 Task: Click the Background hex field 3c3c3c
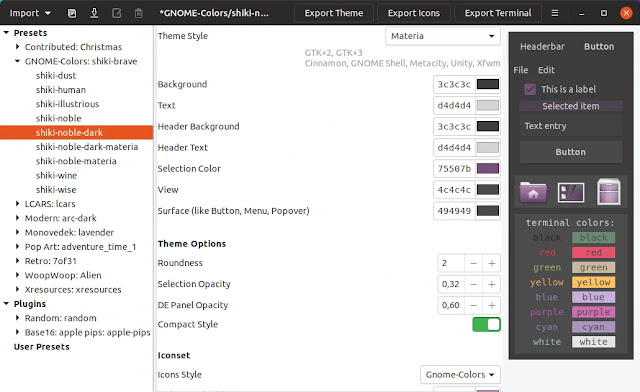(x=454, y=85)
